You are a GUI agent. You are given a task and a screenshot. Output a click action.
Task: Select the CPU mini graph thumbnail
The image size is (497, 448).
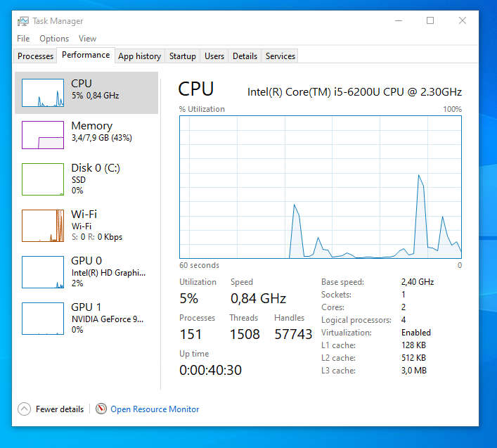point(43,93)
